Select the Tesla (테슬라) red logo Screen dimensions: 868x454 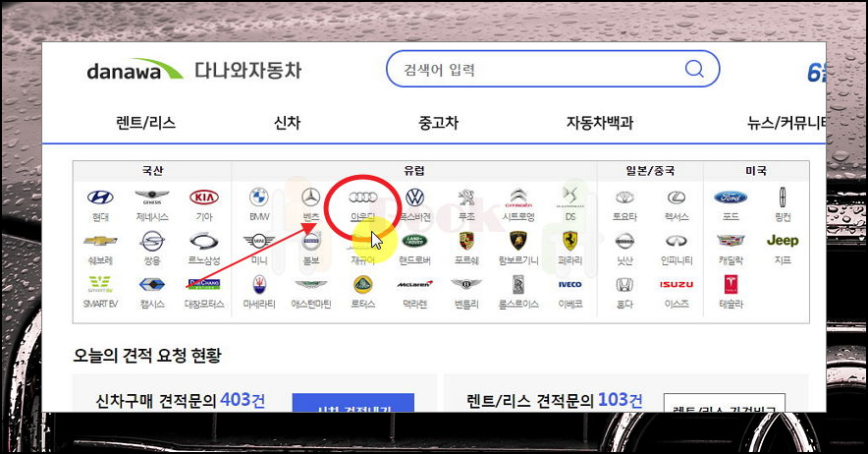tap(731, 284)
